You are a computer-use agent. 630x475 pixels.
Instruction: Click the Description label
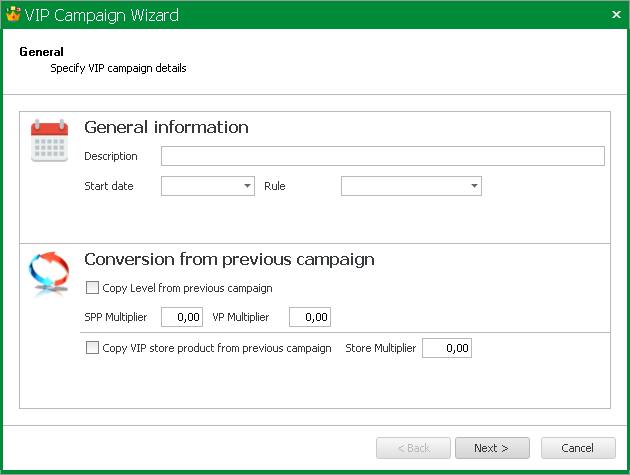pyautogui.click(x=111, y=156)
